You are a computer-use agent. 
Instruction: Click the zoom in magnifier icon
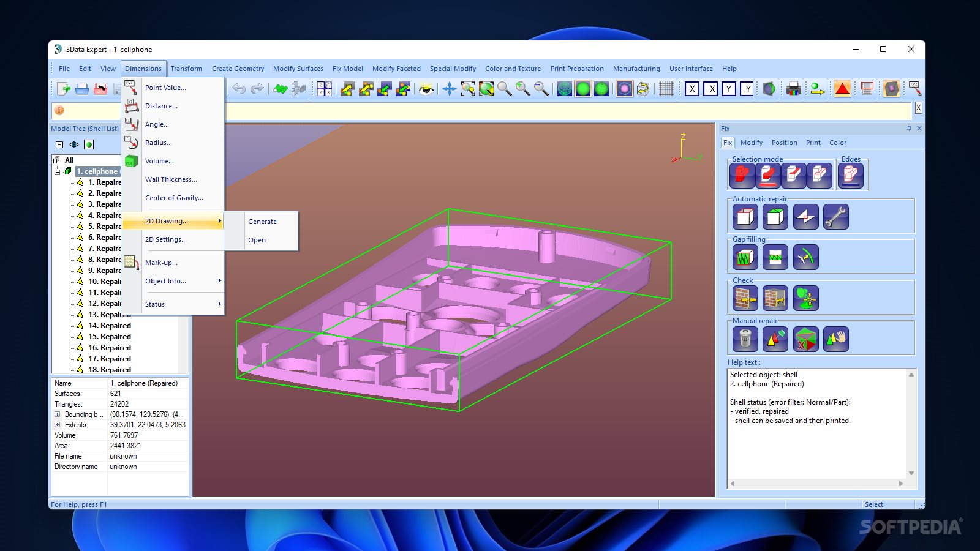tap(523, 89)
